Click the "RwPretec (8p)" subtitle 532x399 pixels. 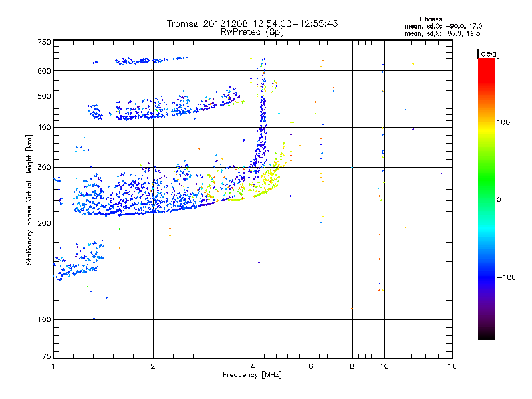(x=252, y=32)
